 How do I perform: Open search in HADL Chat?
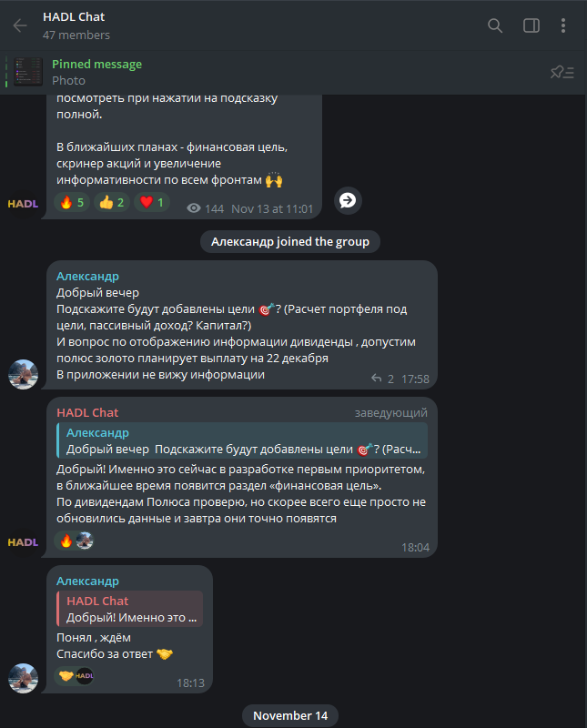click(x=495, y=25)
